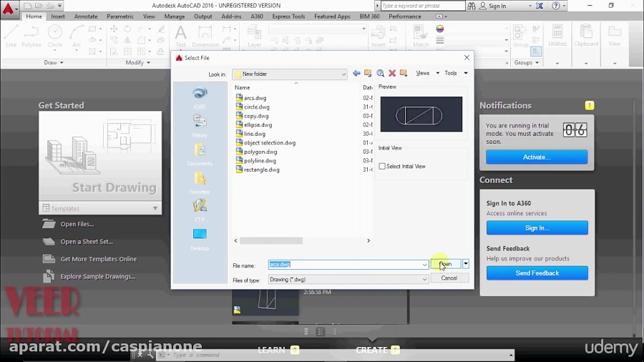Choose the Text annotation tool
Viewport: 644px width, 362px height.
coord(180,36)
